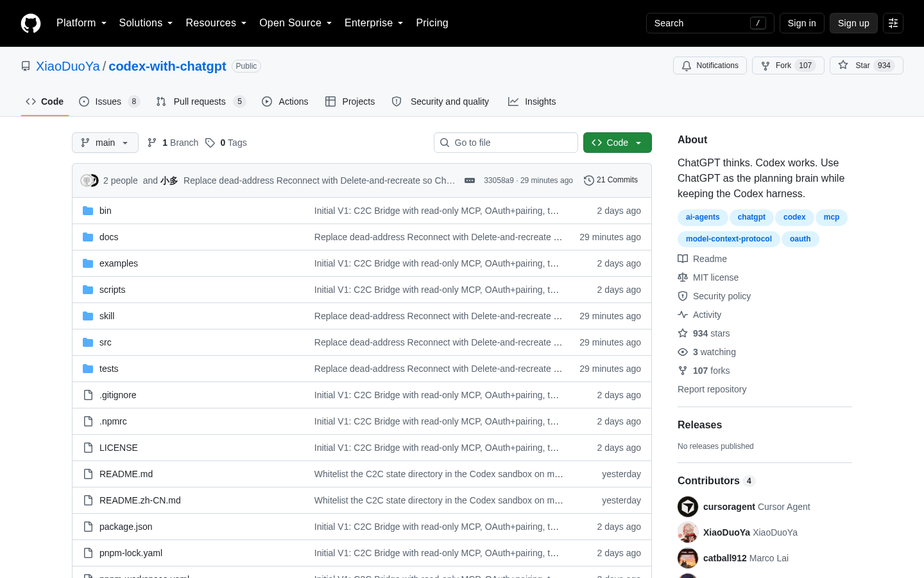The width and height of the screenshot is (924, 578).
Task: Click the Search input in the header
Action: [x=710, y=23]
